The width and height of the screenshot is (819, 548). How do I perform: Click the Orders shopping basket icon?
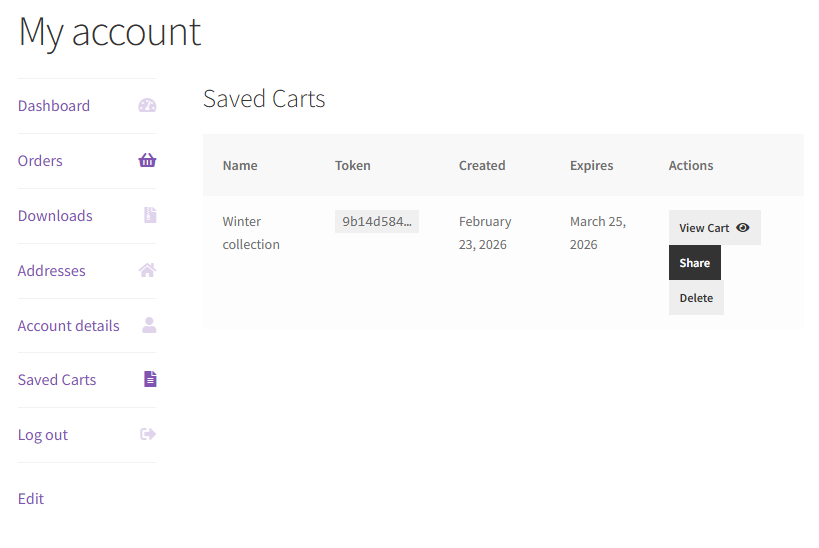click(x=147, y=161)
